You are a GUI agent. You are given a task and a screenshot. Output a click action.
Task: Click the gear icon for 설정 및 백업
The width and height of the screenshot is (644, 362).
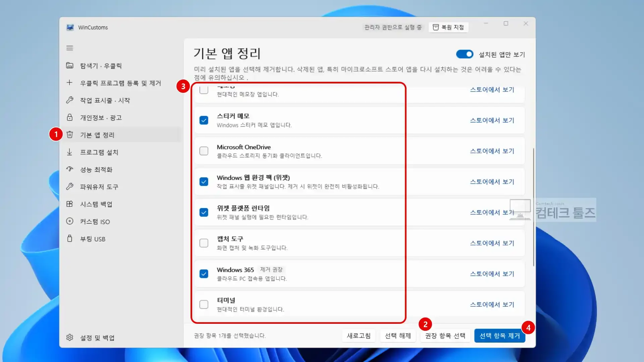(70, 337)
